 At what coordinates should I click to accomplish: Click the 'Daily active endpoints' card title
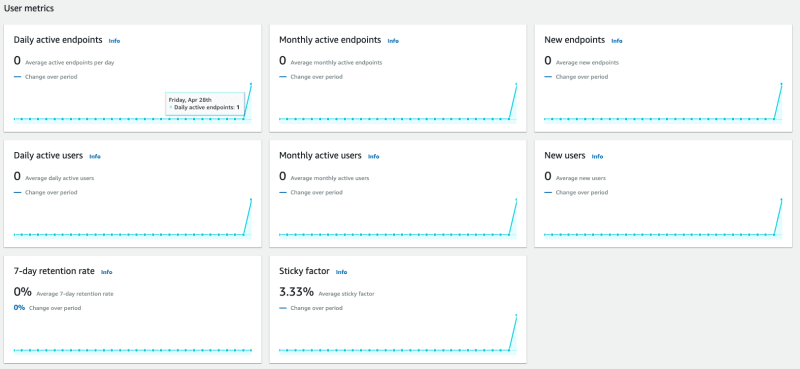point(58,40)
